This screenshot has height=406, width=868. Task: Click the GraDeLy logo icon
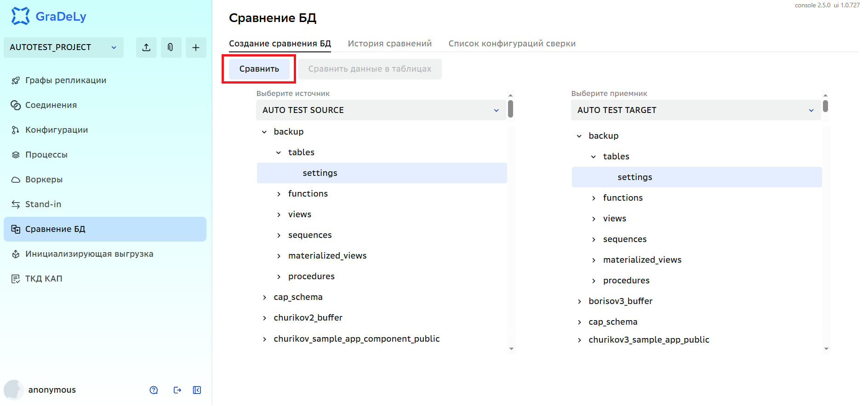click(x=20, y=16)
